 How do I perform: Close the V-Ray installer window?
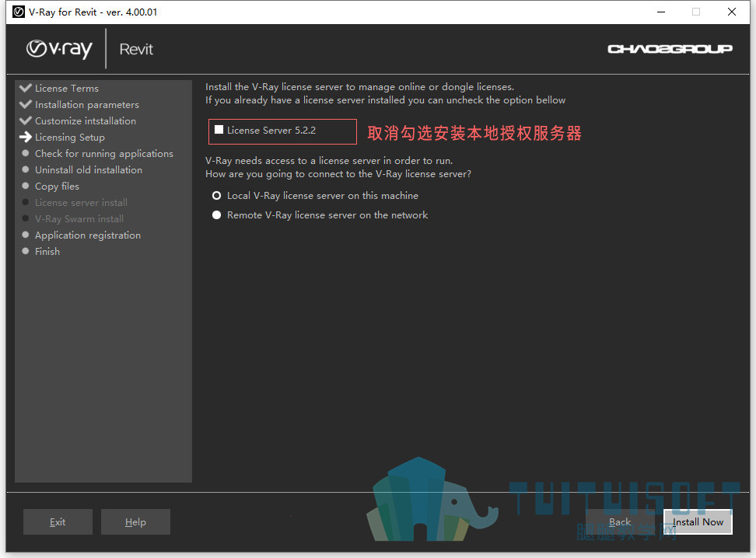[731, 12]
